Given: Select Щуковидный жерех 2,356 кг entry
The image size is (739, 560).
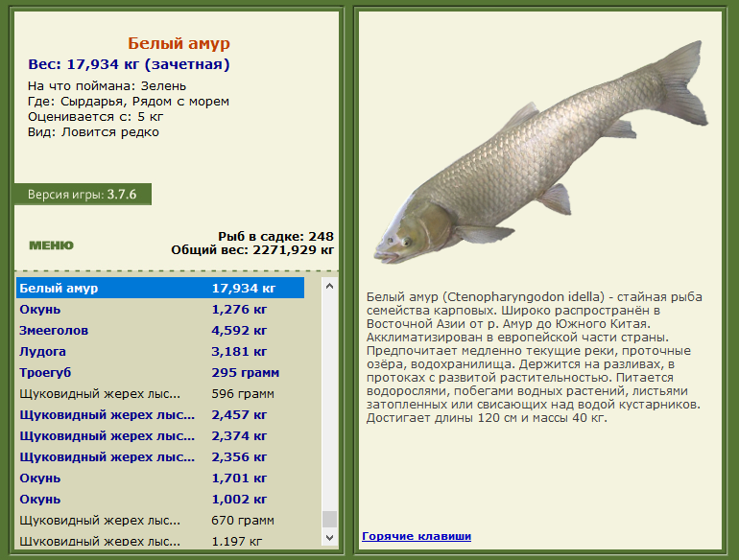Looking at the screenshot, I should 160,456.
